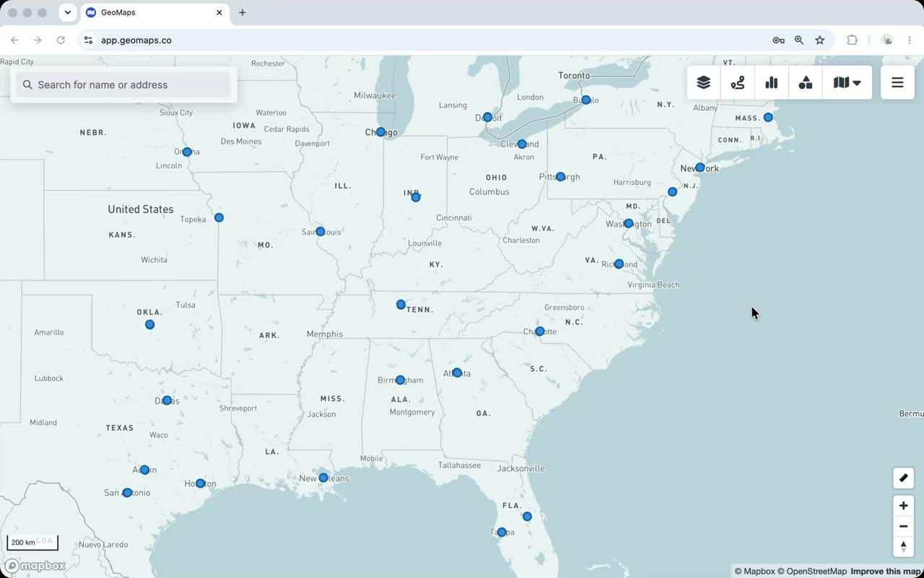This screenshot has height=578, width=924.
Task: Zoom in with the plus button
Action: pyautogui.click(x=903, y=506)
